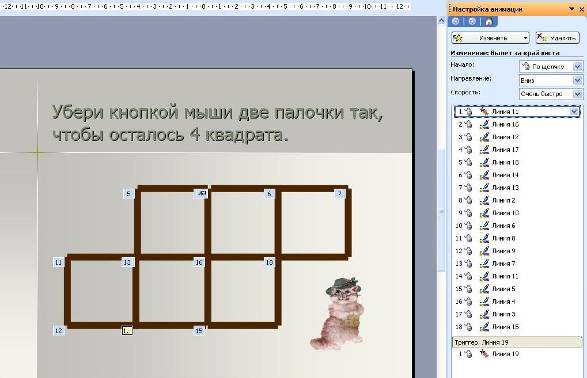Select the Линия 19 row under the trigger
587x378 pixels.
[x=517, y=354]
